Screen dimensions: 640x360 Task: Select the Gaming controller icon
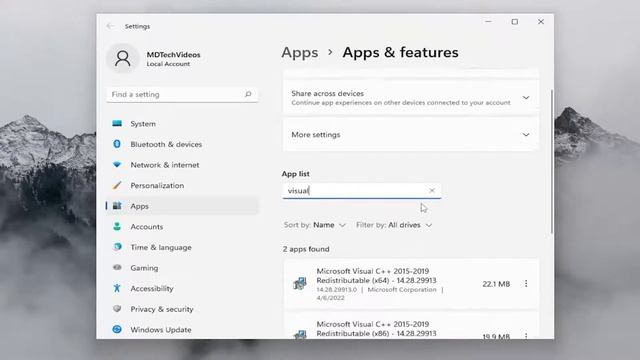[x=117, y=268]
